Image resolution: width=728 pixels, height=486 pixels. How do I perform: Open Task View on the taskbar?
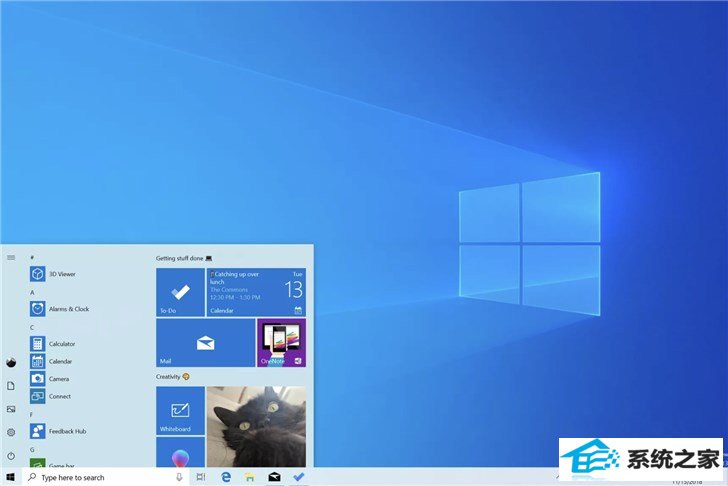tap(201, 477)
